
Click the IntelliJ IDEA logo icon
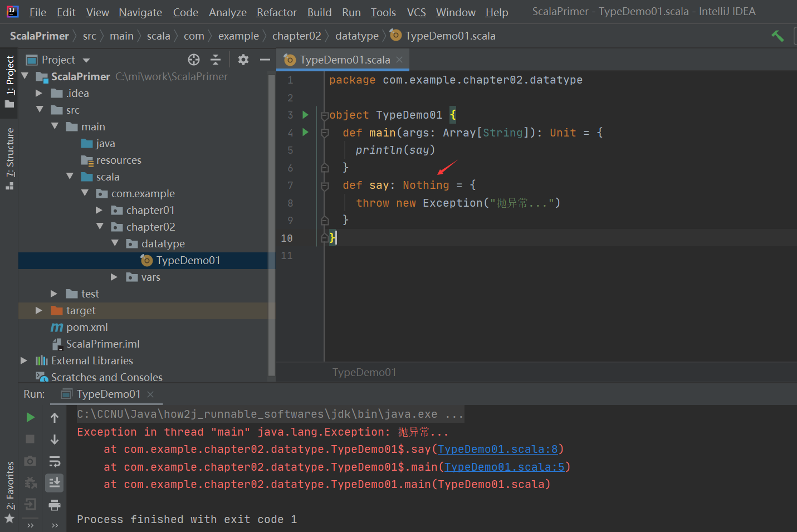click(x=12, y=12)
